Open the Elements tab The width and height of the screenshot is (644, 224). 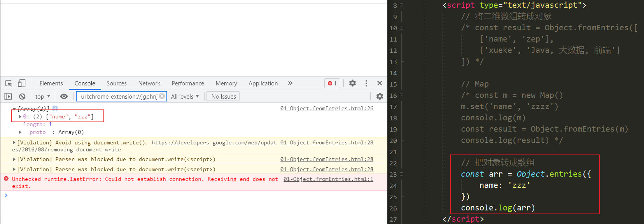tap(51, 83)
